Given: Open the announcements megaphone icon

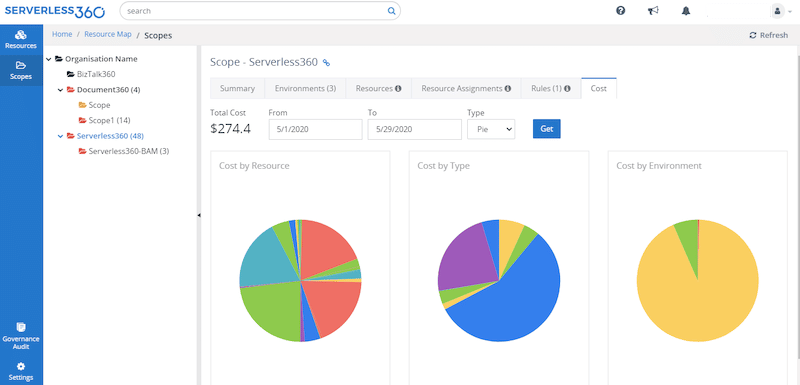Looking at the screenshot, I should pyautogui.click(x=653, y=11).
